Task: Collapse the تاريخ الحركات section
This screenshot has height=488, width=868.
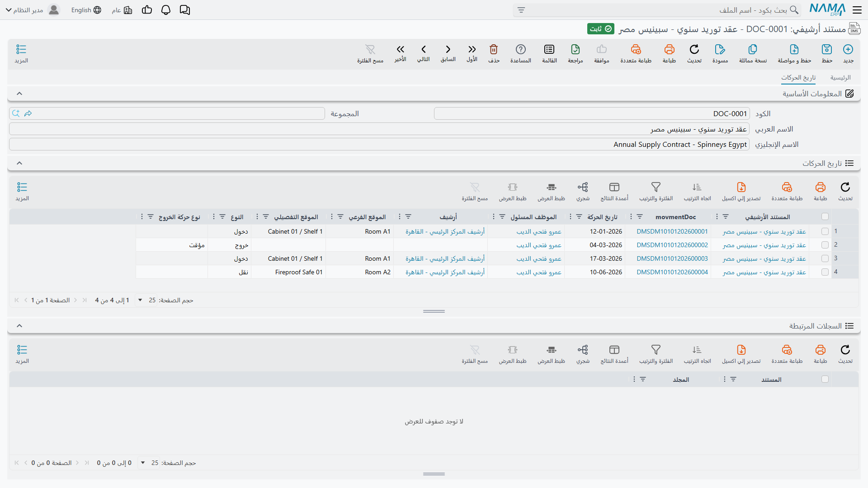Action: (19, 163)
